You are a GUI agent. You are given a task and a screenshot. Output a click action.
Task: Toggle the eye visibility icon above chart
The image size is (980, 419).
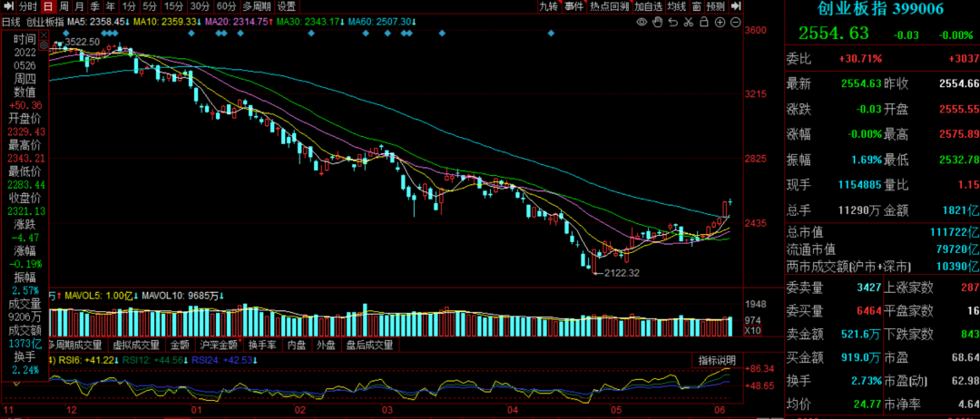[642, 23]
